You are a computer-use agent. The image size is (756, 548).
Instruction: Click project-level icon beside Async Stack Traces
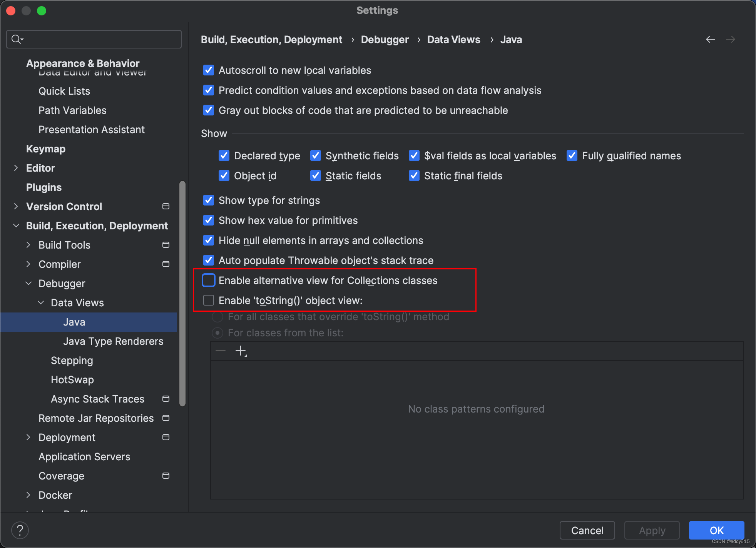166,399
